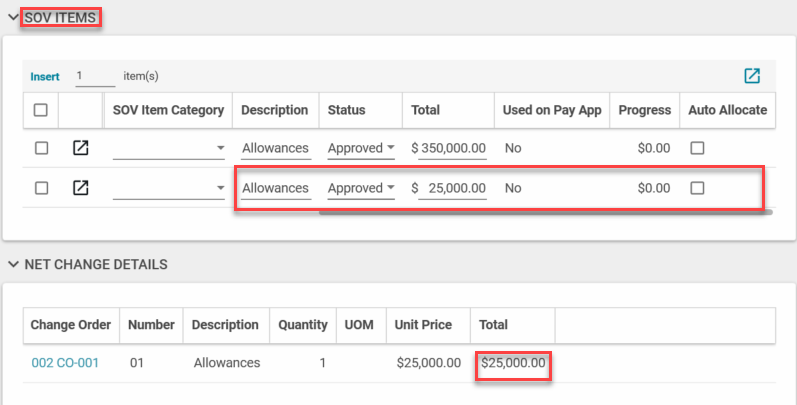797x405 pixels.
Task: Edit the Total field showing 350,000.00
Action: point(453,148)
